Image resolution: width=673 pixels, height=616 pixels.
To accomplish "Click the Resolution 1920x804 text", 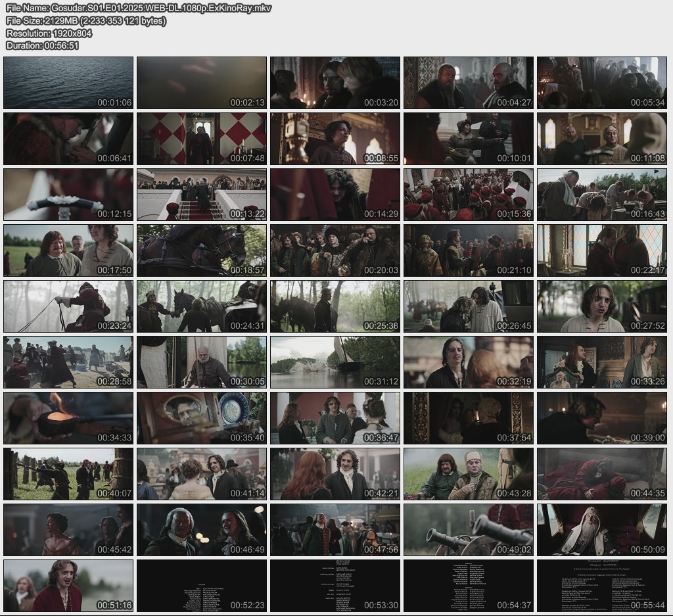I will (49, 33).
